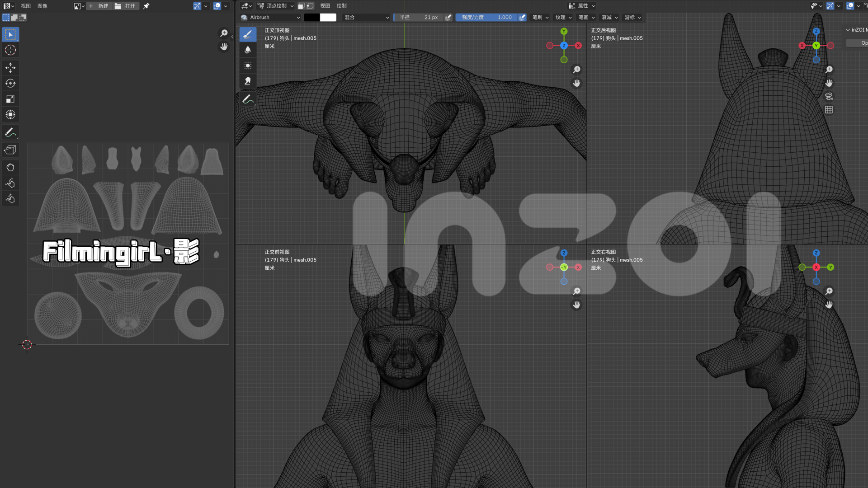The height and width of the screenshot is (488, 868).
Task: Open 图像 menu in UV editor
Action: 42,6
